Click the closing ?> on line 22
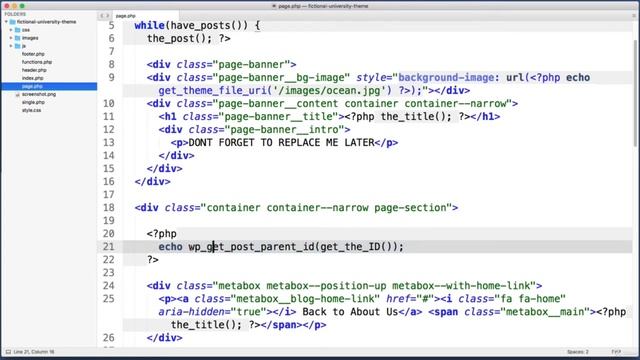The height and width of the screenshot is (360, 640). (153, 260)
